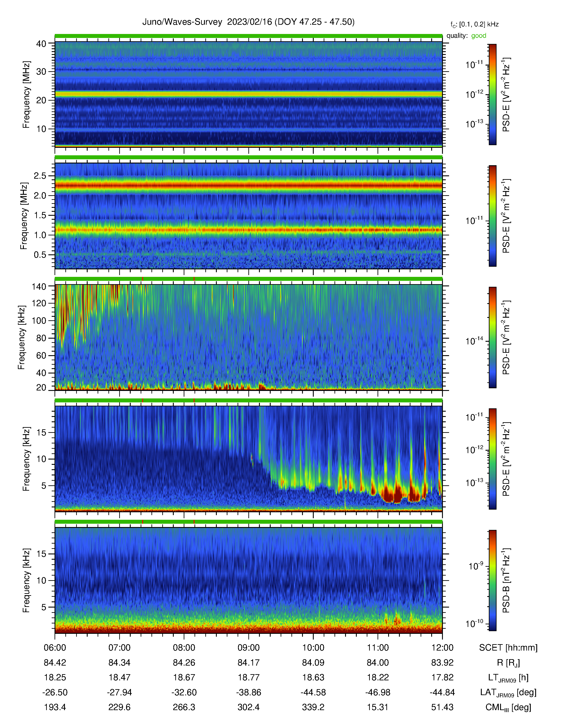
Task: Click the first red marker above 140 kHz panel
Action: coord(143,279)
